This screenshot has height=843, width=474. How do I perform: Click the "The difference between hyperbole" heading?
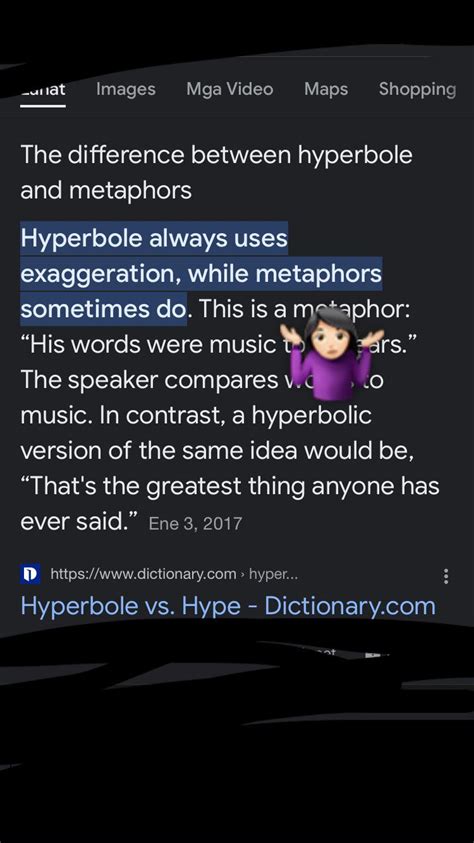[x=217, y=155]
